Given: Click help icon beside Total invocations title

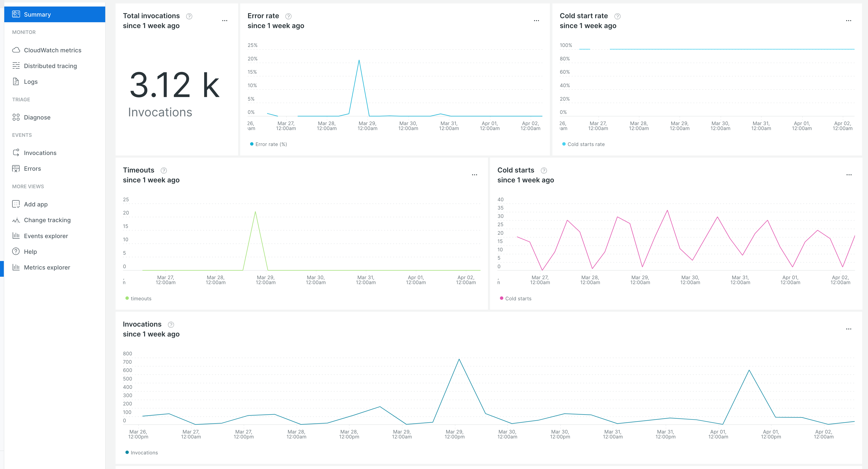Looking at the screenshot, I should pos(189,16).
